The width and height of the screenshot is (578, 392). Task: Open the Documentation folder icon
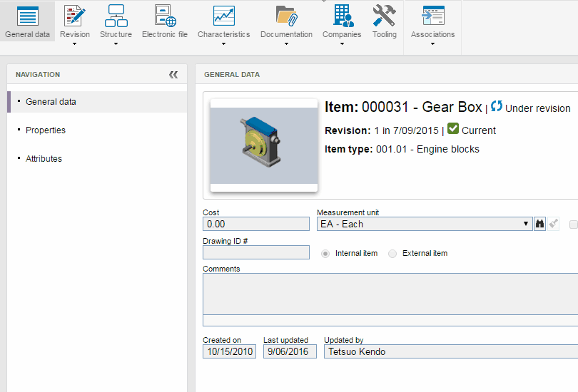tap(286, 16)
